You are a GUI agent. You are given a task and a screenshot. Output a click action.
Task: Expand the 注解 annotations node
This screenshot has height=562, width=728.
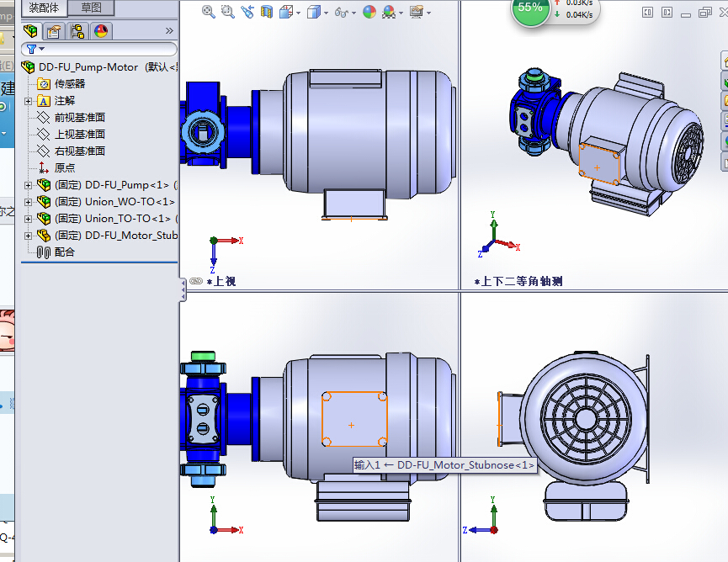coord(29,101)
